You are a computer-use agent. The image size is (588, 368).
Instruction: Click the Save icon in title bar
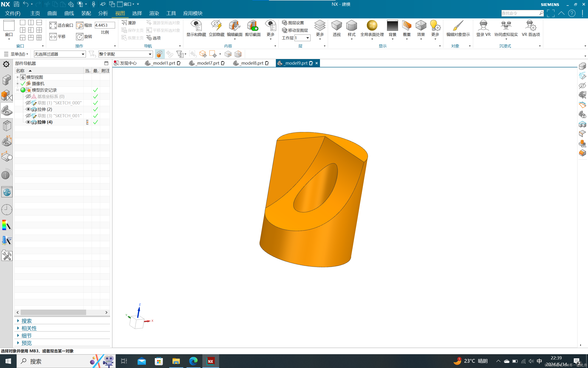16,4
